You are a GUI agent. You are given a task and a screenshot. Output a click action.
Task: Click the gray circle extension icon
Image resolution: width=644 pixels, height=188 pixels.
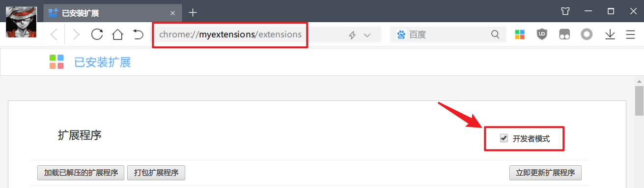(x=587, y=34)
